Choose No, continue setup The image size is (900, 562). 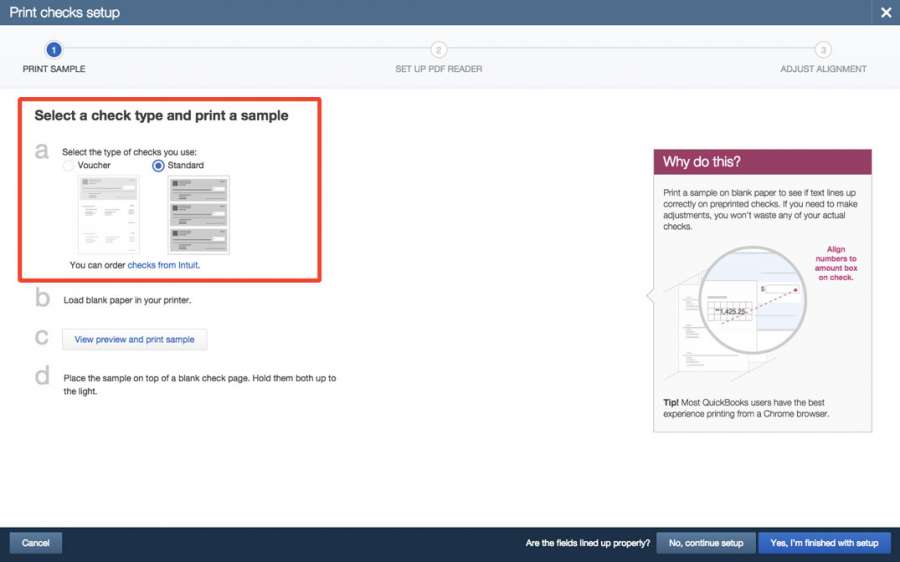click(706, 543)
